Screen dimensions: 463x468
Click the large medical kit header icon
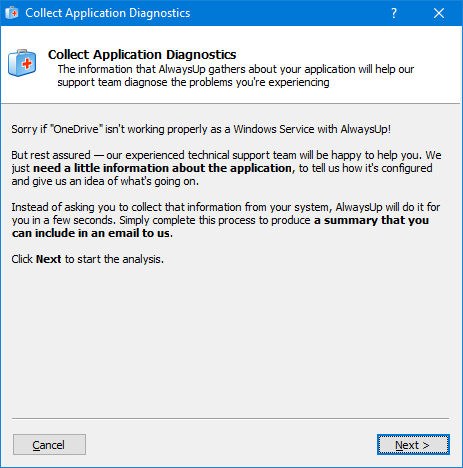(x=22, y=63)
